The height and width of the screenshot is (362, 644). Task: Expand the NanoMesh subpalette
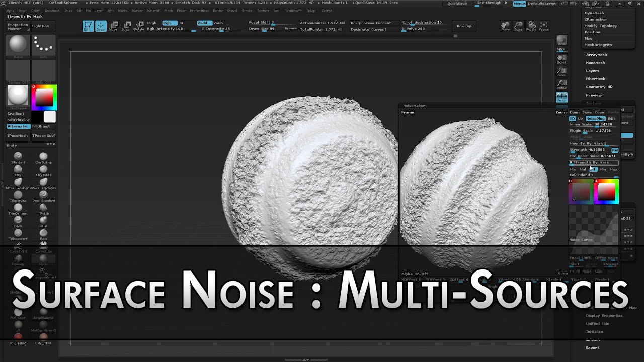pos(595,63)
